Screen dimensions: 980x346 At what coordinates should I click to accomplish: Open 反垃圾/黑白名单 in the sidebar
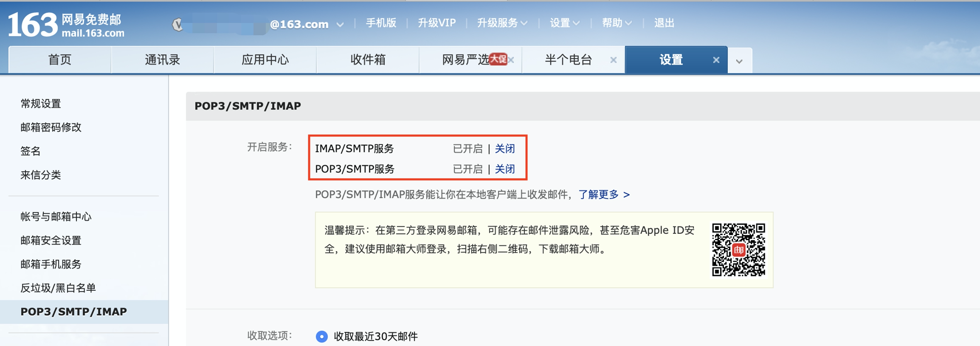(x=58, y=288)
